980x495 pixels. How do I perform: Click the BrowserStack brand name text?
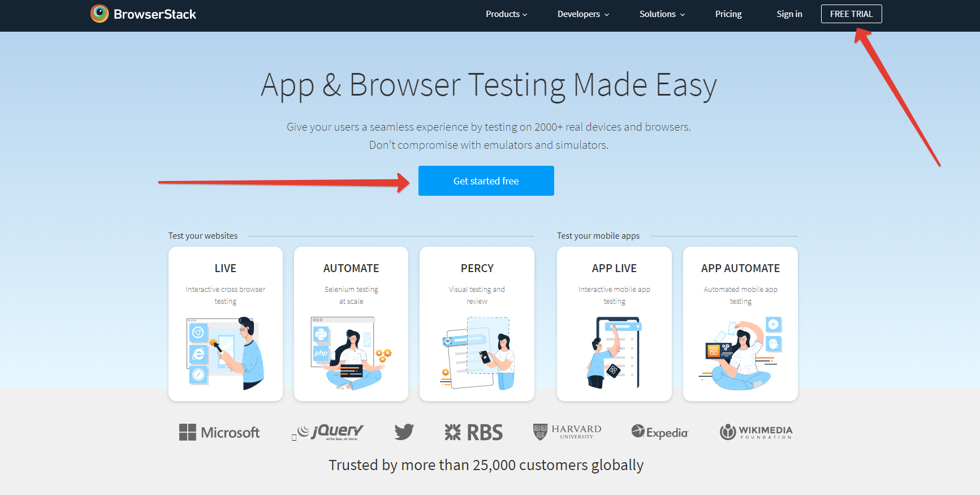click(x=155, y=14)
